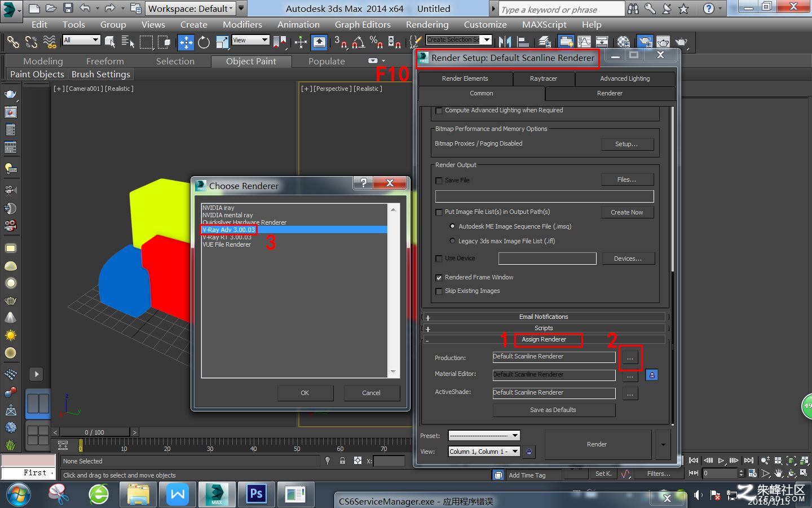Toggle the Angle Snap icon

click(x=359, y=42)
